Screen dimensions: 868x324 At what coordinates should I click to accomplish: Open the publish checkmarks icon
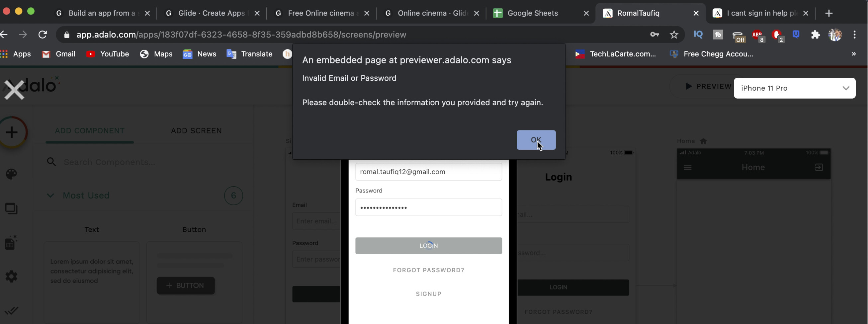12,310
